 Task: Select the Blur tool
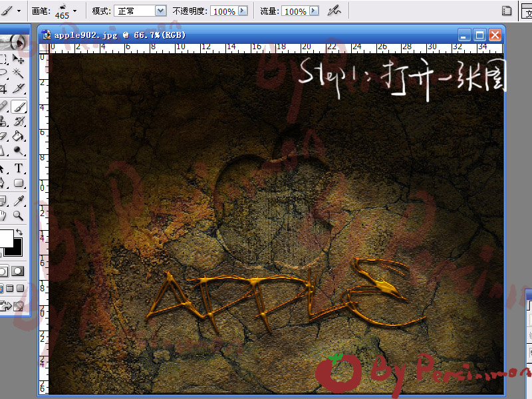click(x=3, y=151)
